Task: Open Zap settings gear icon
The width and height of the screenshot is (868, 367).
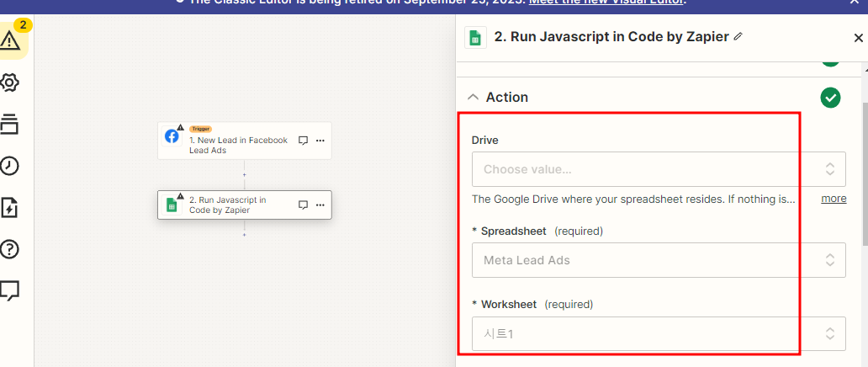Action: point(9,83)
